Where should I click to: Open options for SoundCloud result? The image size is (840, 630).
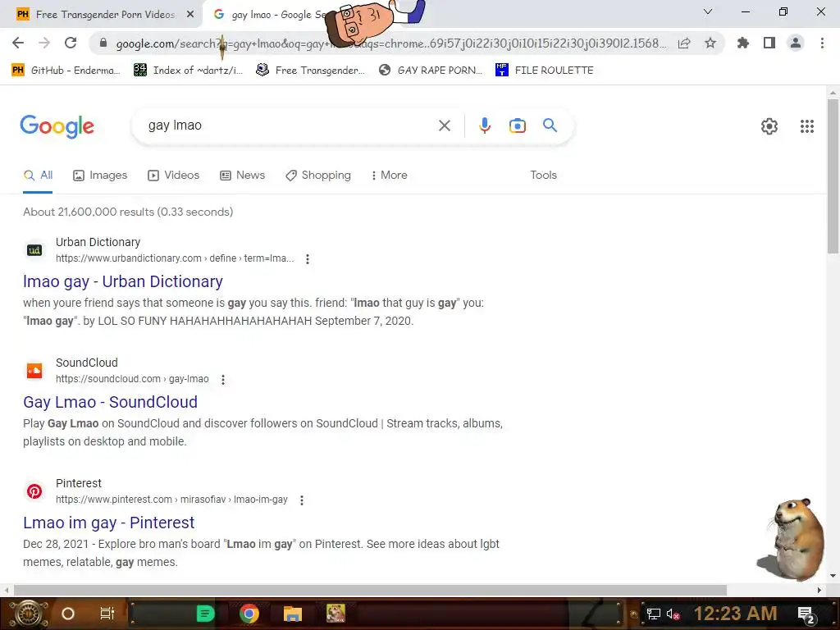(223, 379)
